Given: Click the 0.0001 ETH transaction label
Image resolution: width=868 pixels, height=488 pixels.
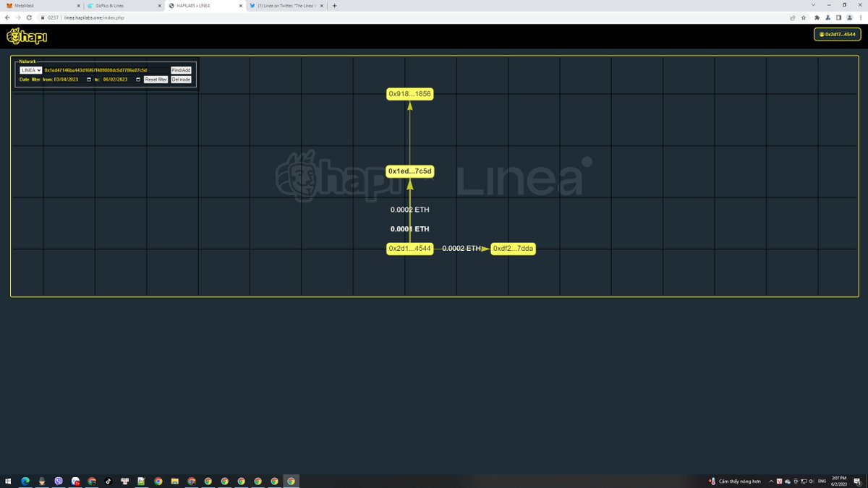Looking at the screenshot, I should click(410, 229).
